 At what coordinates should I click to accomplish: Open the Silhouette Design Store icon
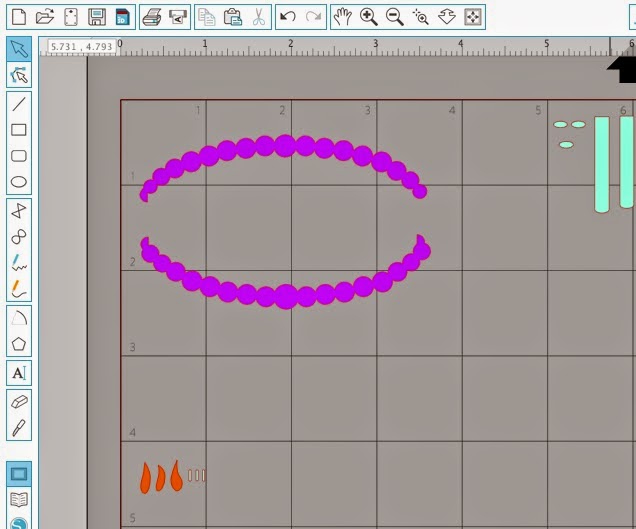[x=19, y=523]
